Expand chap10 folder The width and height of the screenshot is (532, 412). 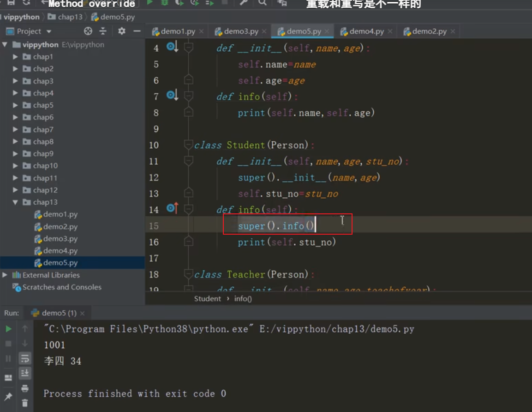pos(15,166)
